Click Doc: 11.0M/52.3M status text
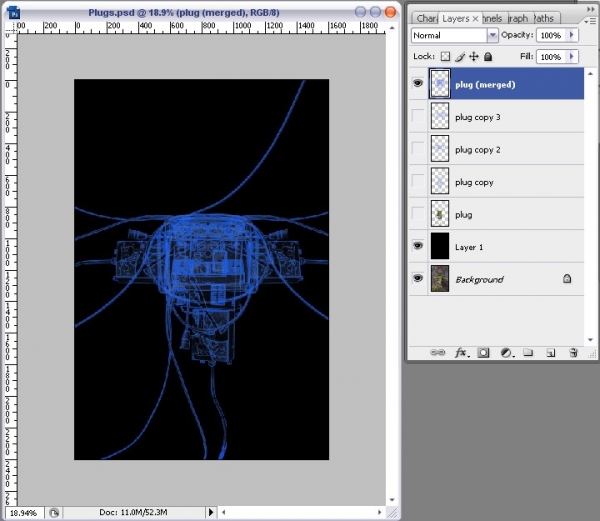The width and height of the screenshot is (600, 521). click(133, 512)
